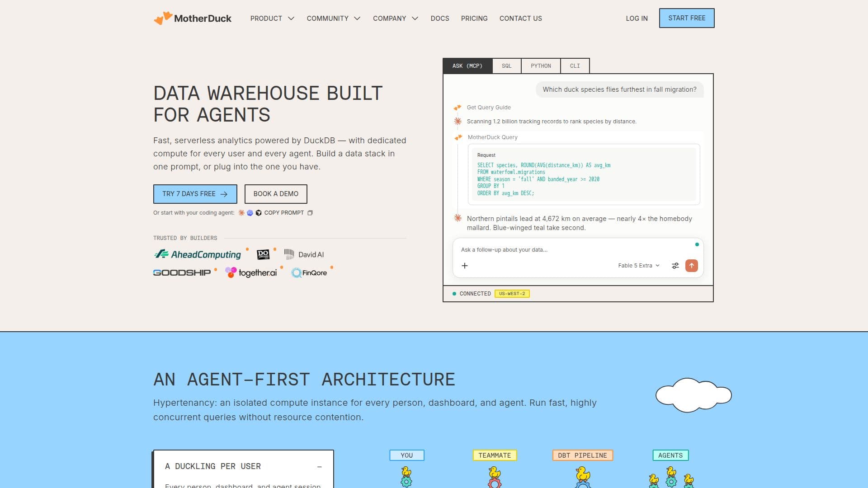Switch to the ASK (MCP) tab

pos(467,66)
